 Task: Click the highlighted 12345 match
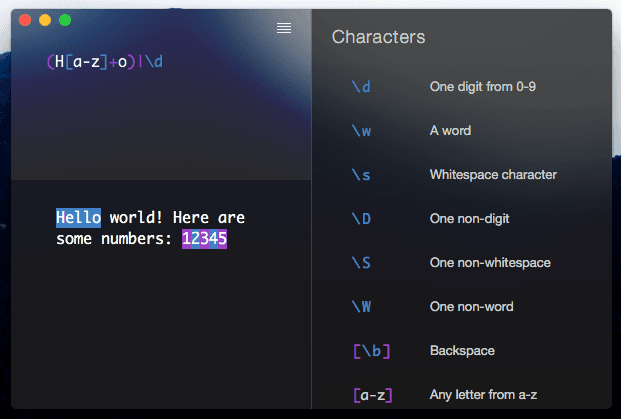coord(204,239)
